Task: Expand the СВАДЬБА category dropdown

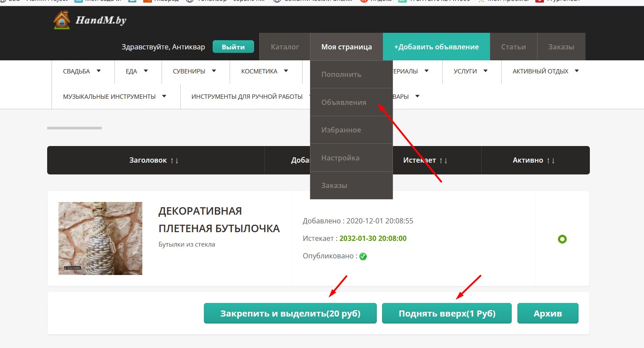Action: click(x=99, y=71)
